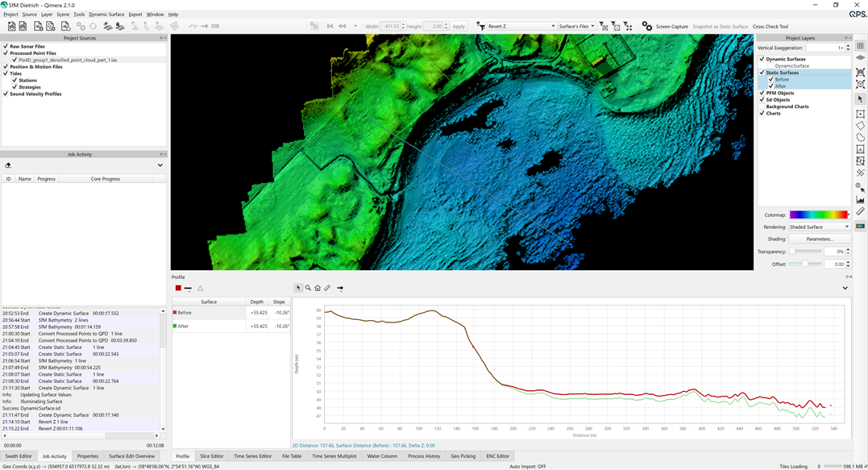Click the Cross Check Tool button

[770, 27]
